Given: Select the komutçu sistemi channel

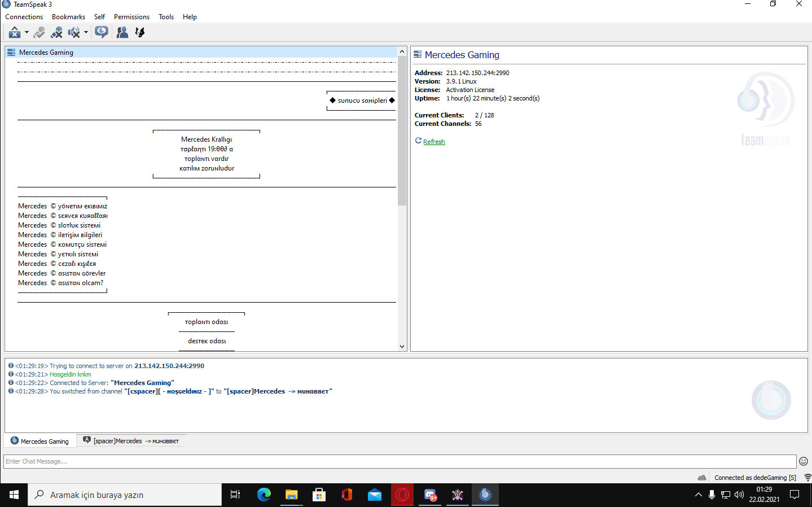Looking at the screenshot, I should (x=62, y=244).
